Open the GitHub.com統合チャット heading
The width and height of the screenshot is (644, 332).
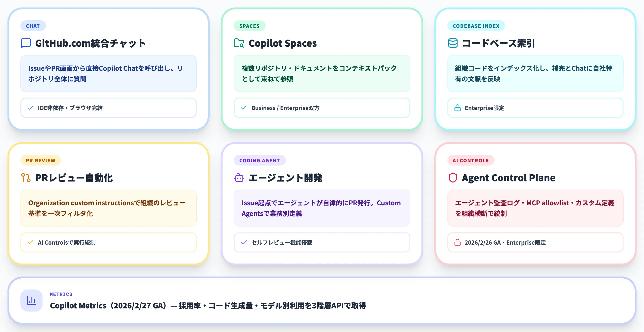90,43
